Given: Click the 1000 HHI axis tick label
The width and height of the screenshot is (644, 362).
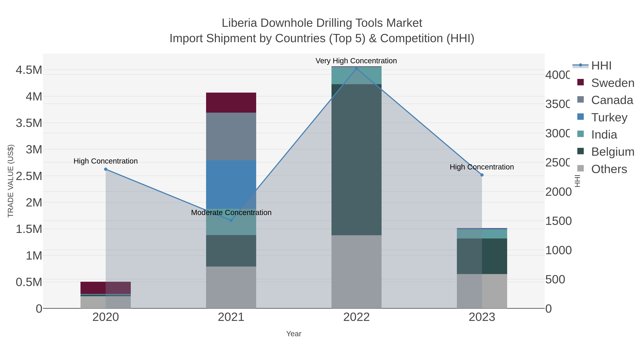Looking at the screenshot, I should pos(558,250).
